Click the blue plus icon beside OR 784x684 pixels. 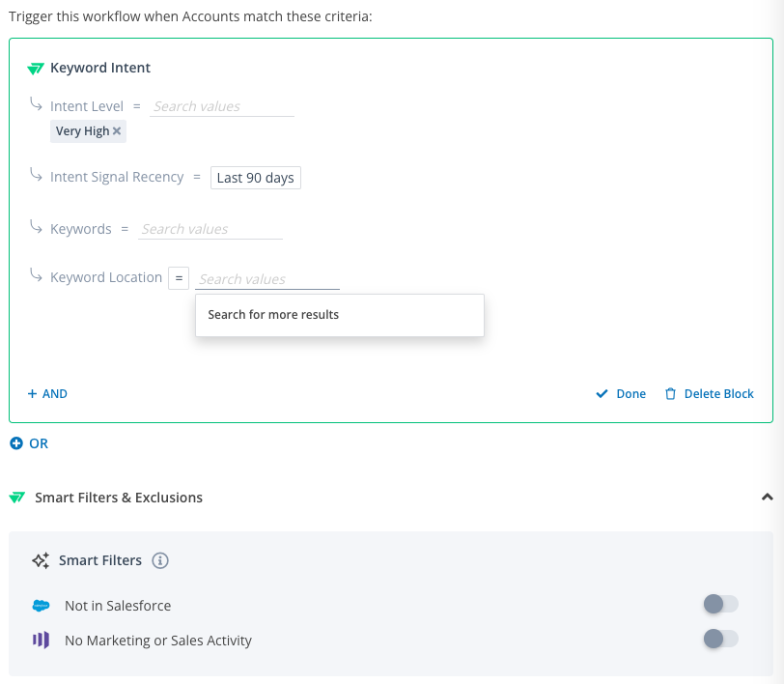click(x=16, y=443)
